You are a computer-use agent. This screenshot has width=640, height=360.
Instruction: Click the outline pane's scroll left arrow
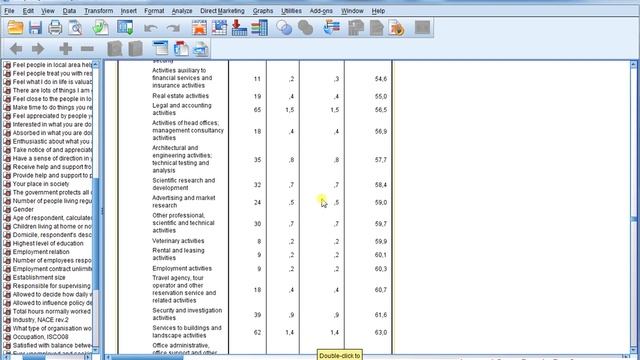pyautogui.click(x=6, y=357)
